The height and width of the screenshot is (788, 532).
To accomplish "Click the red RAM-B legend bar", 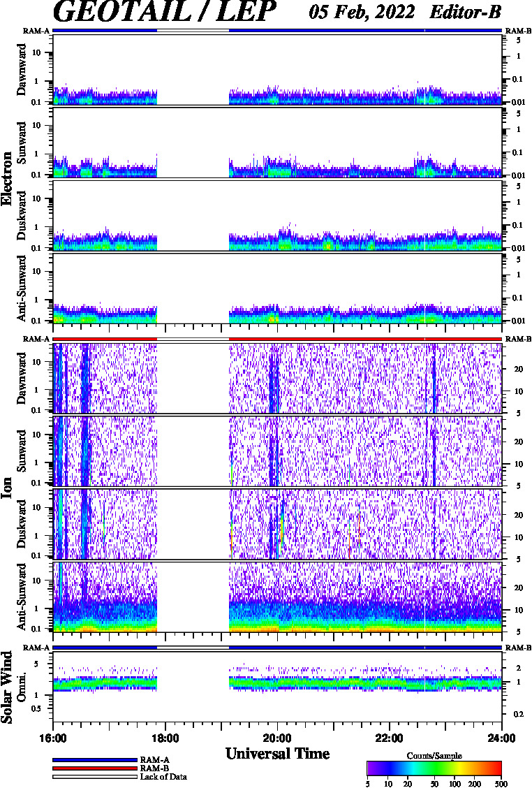I will (x=94, y=768).
